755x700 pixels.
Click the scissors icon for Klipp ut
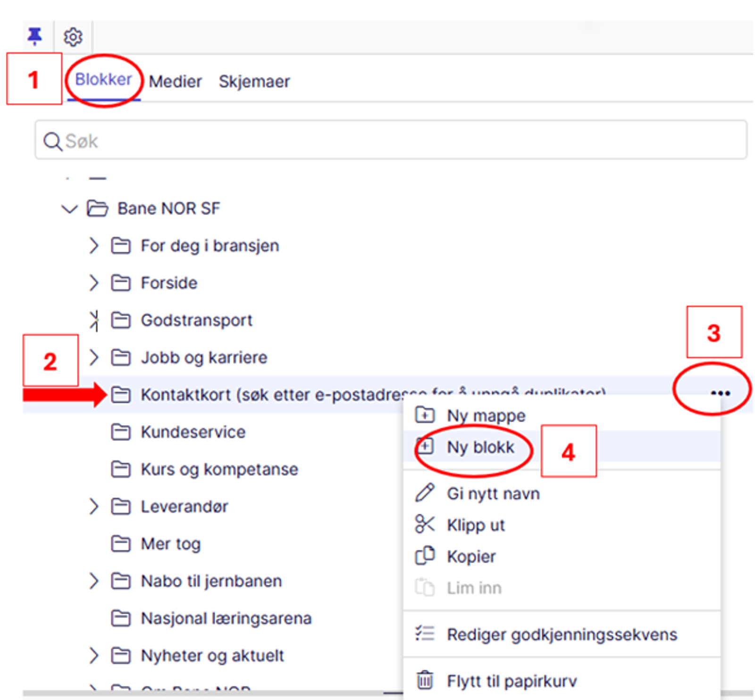[x=425, y=524]
